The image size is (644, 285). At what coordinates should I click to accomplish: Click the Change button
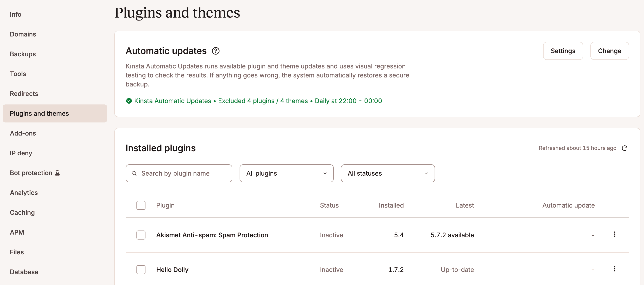[x=610, y=51]
